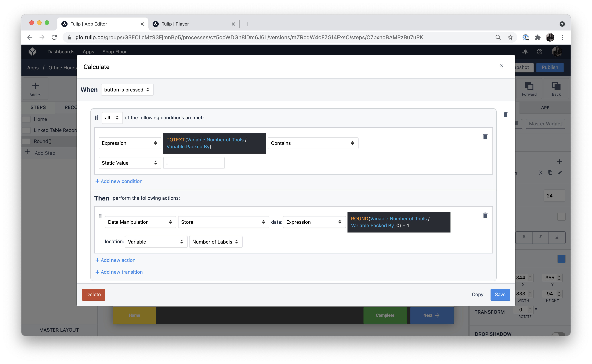Switch to the STEPS tab
This screenshot has width=592, height=364.
coord(38,107)
